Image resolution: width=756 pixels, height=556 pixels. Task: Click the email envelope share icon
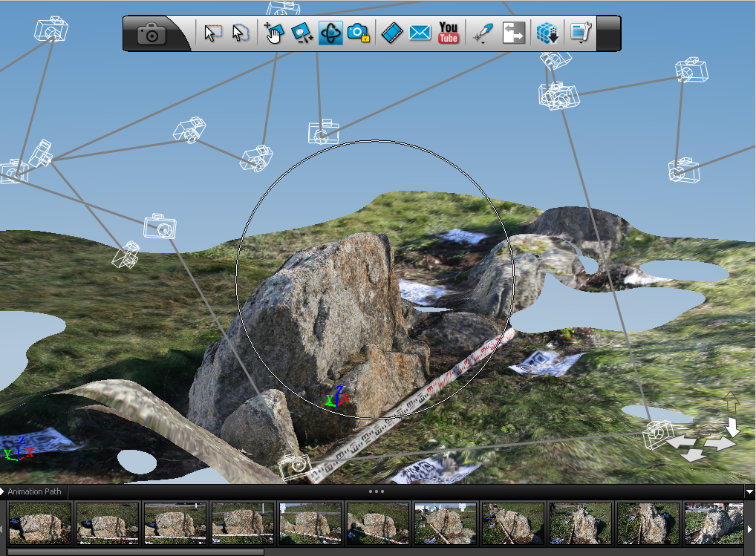pyautogui.click(x=420, y=33)
